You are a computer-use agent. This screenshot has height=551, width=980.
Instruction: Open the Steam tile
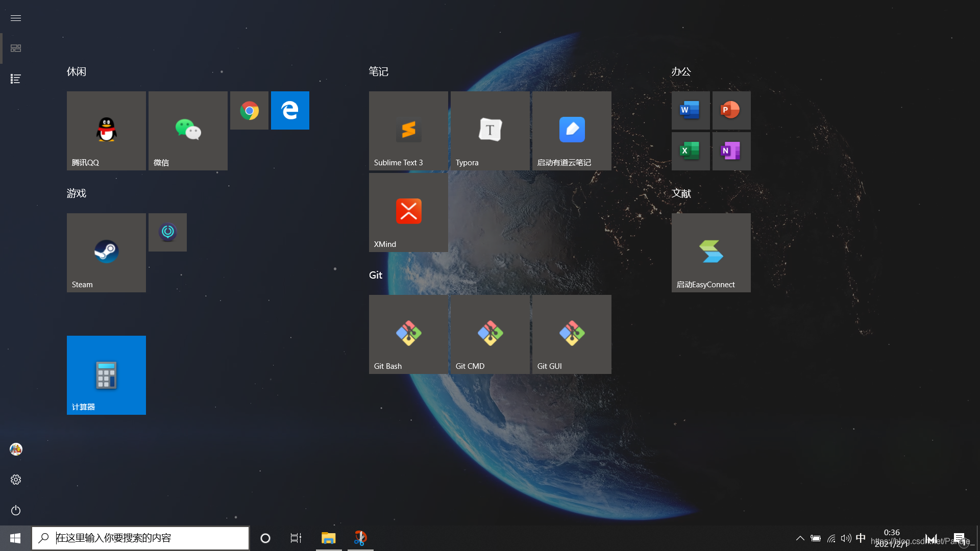tap(106, 253)
